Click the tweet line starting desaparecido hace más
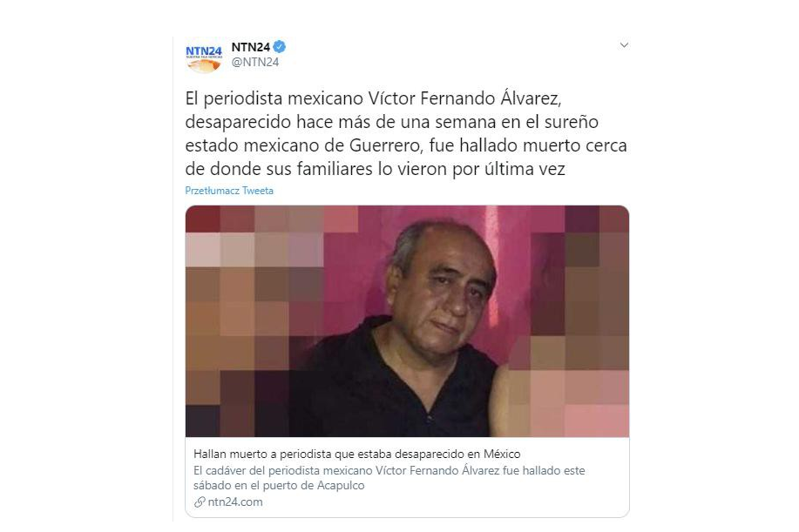This screenshot has height=532, width=799. pos(392,122)
